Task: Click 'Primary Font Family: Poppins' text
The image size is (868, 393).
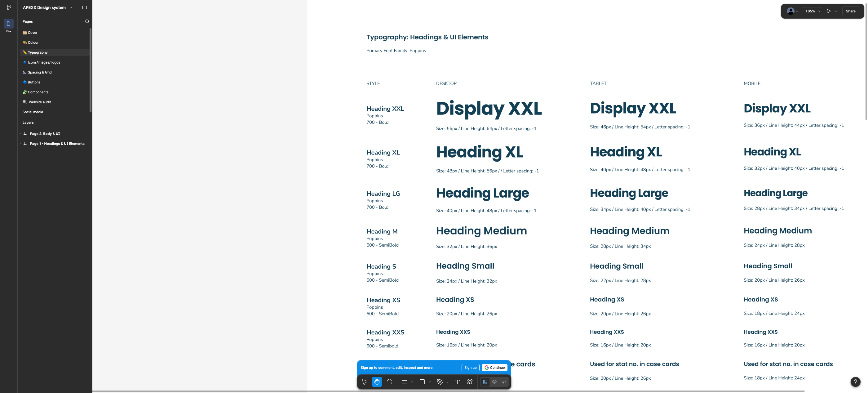Action: 396,51
